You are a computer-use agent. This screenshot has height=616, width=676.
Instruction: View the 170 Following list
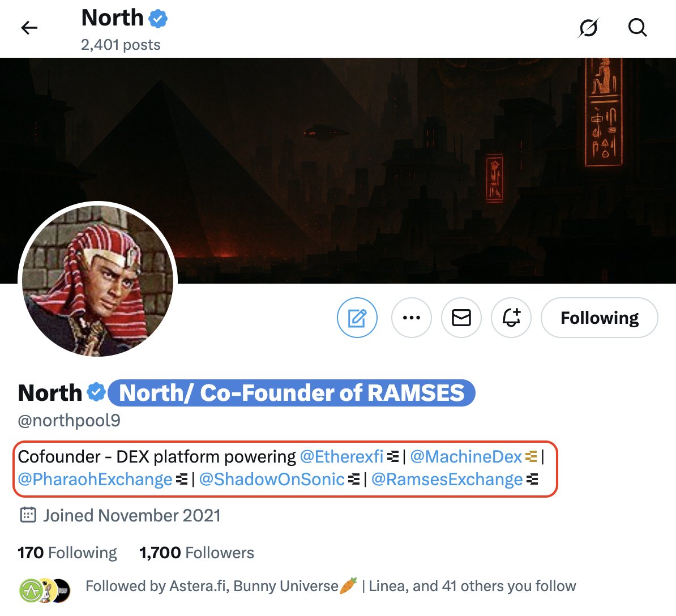[x=67, y=553]
